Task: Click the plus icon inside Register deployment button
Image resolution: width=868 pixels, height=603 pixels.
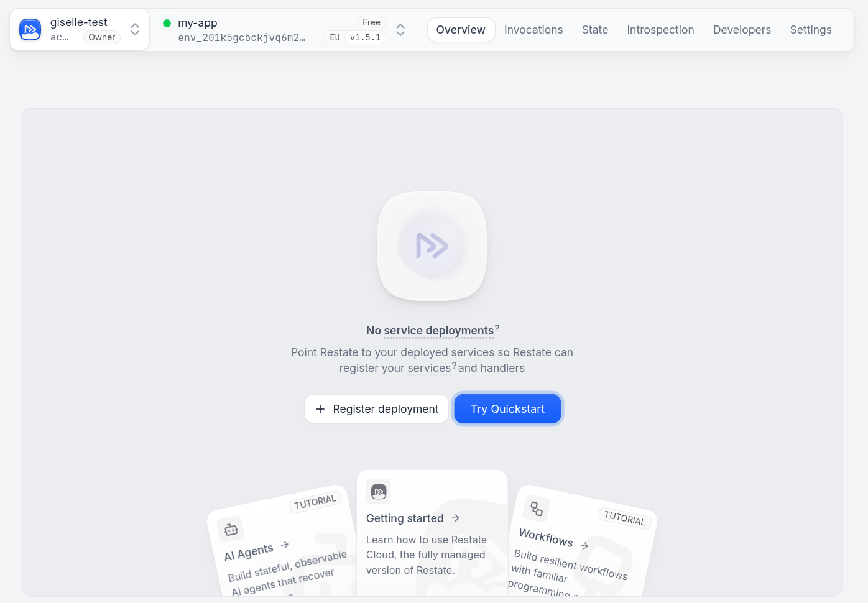Action: point(320,409)
